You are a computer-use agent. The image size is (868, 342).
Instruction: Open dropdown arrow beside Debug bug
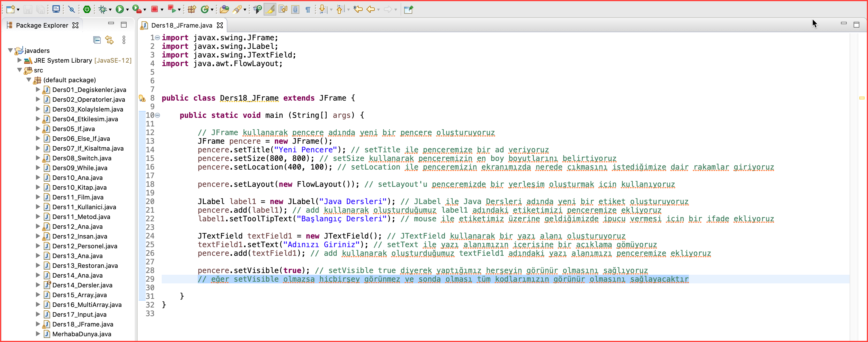(x=110, y=10)
